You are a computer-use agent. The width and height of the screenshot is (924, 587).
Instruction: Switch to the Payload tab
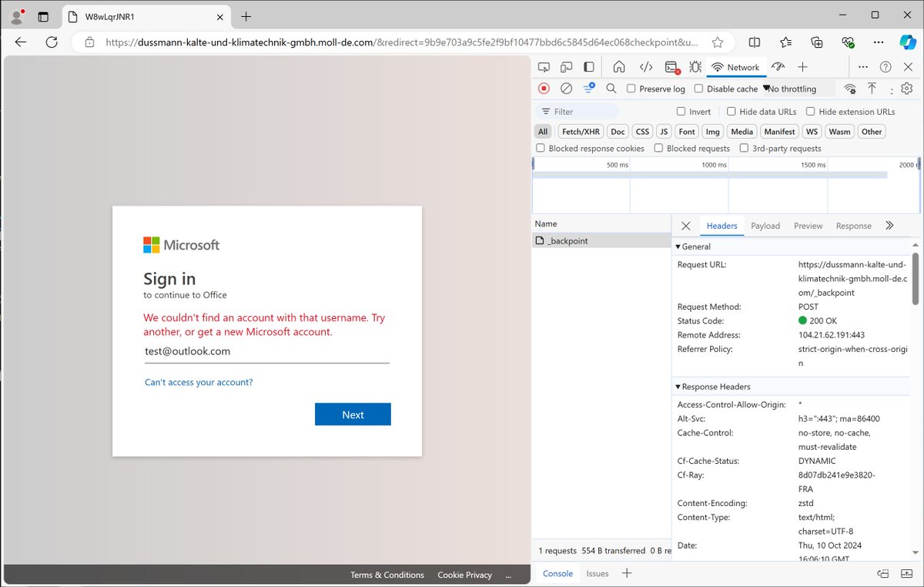tap(765, 225)
